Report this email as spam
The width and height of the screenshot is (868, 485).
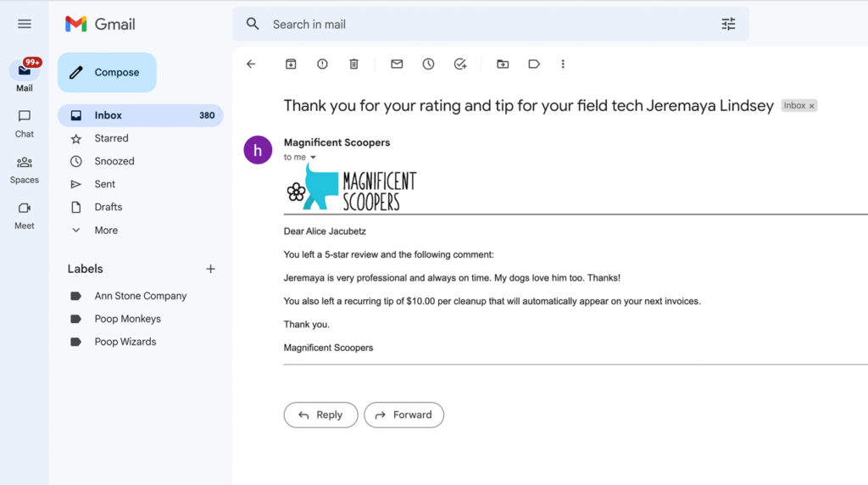pos(322,64)
